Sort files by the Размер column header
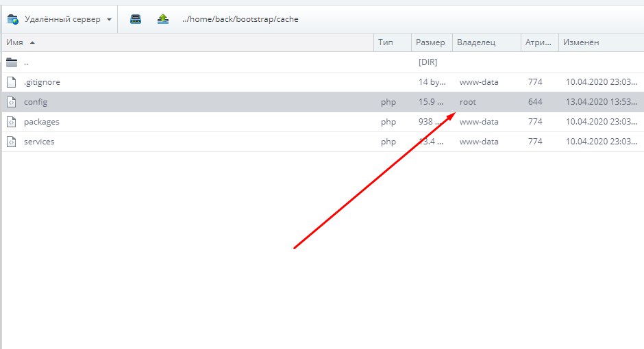The image size is (644, 349). [432, 42]
